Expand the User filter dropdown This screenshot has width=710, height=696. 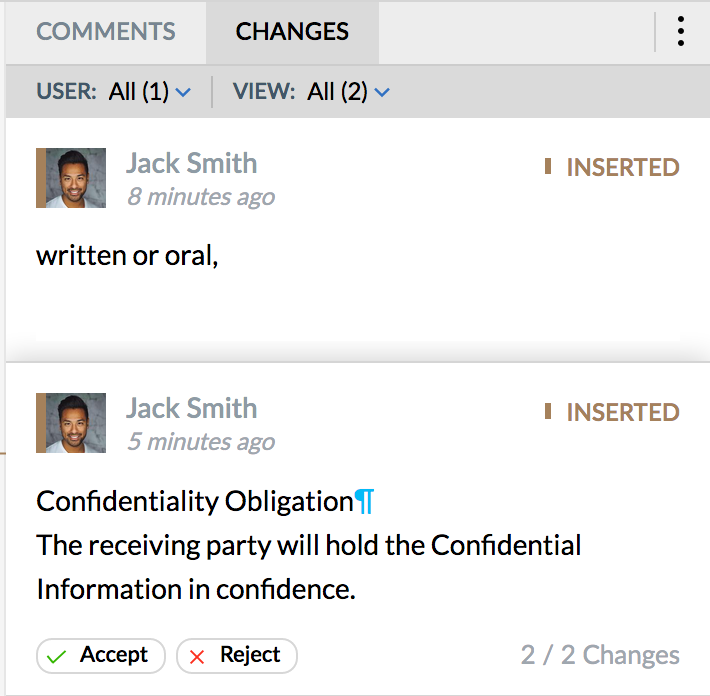114,91
